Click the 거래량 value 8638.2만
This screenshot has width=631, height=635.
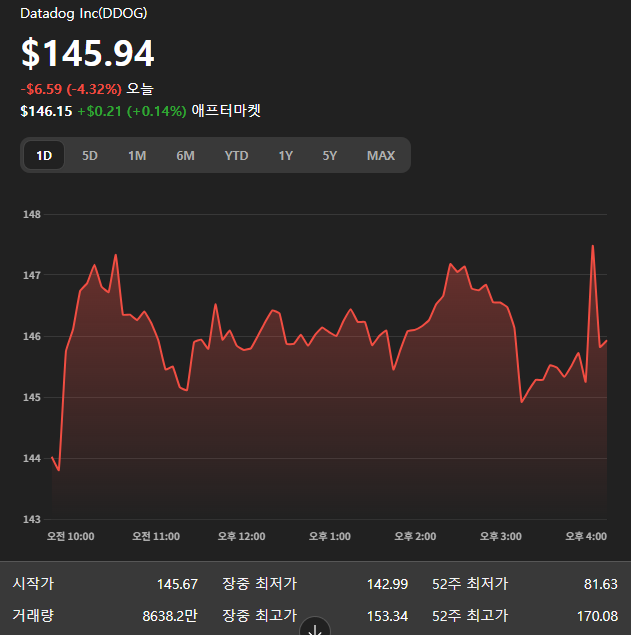pos(170,616)
